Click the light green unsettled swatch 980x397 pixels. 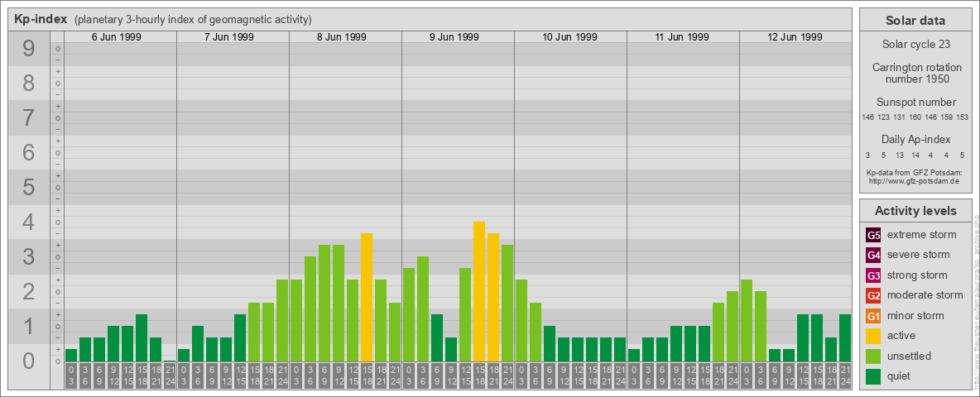click(873, 356)
